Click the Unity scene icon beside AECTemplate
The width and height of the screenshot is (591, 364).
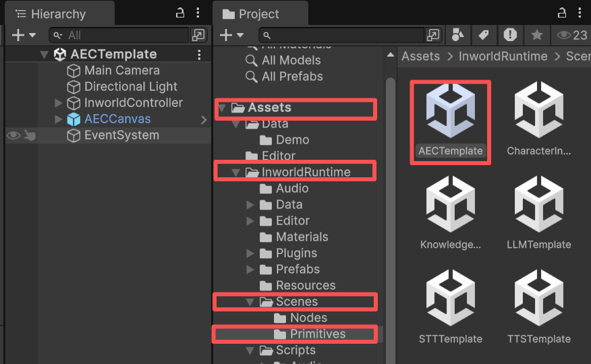pos(60,55)
